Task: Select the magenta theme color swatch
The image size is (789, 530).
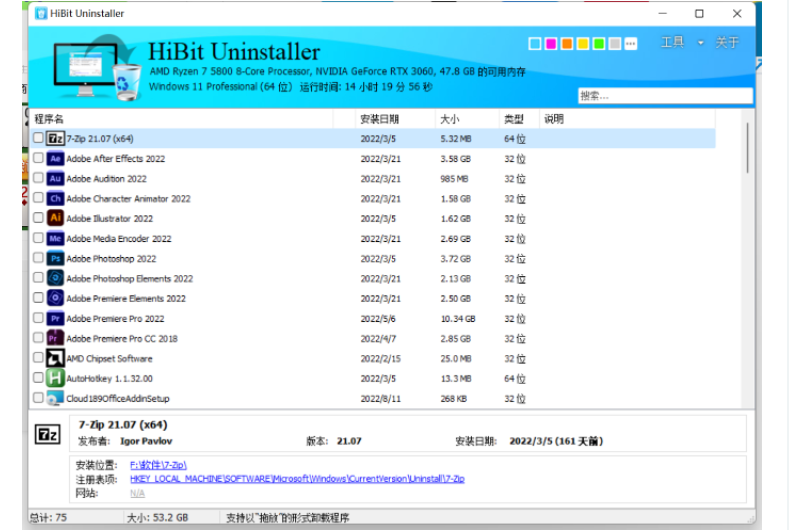Action: click(x=551, y=44)
